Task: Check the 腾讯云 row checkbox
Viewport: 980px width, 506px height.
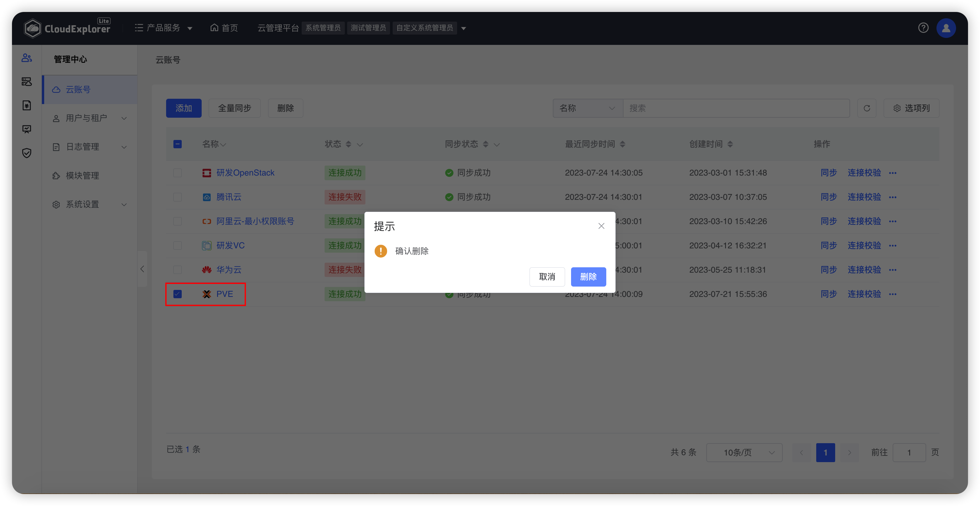Action: click(177, 197)
